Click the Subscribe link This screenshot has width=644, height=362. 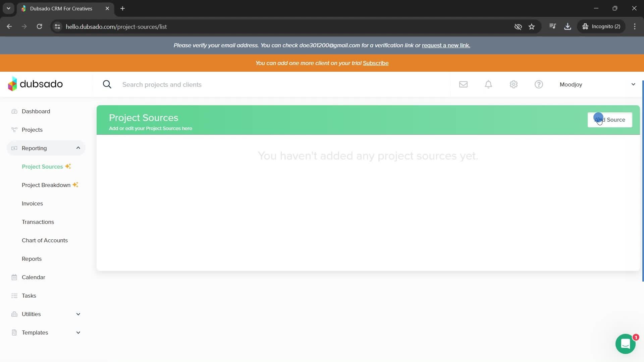point(376,63)
